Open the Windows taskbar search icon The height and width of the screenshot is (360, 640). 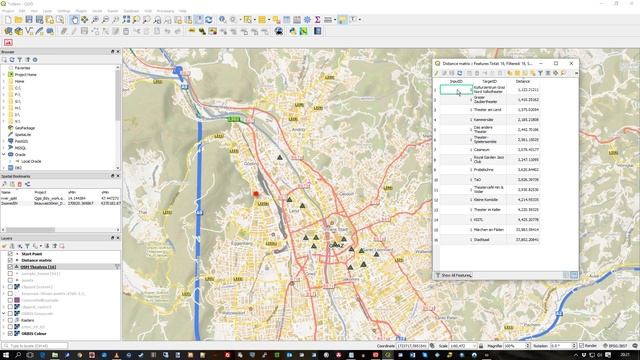[x=18, y=355]
